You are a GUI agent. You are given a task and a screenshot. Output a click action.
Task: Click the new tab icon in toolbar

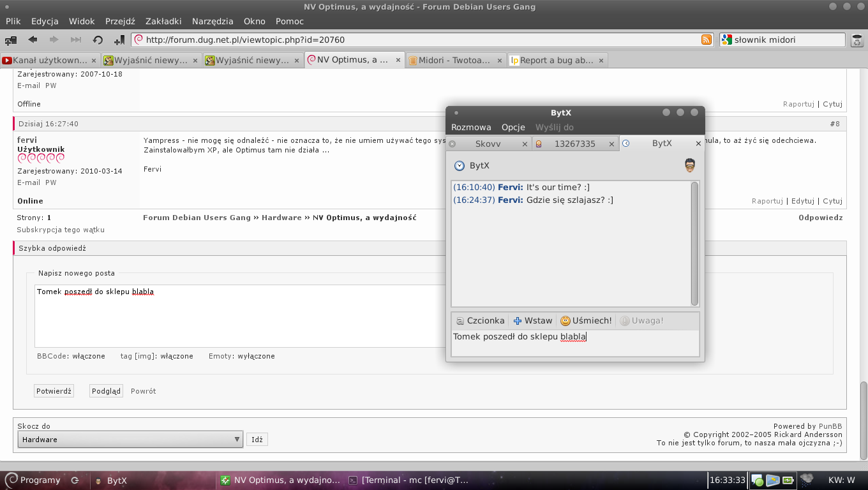pyautogui.click(x=11, y=40)
